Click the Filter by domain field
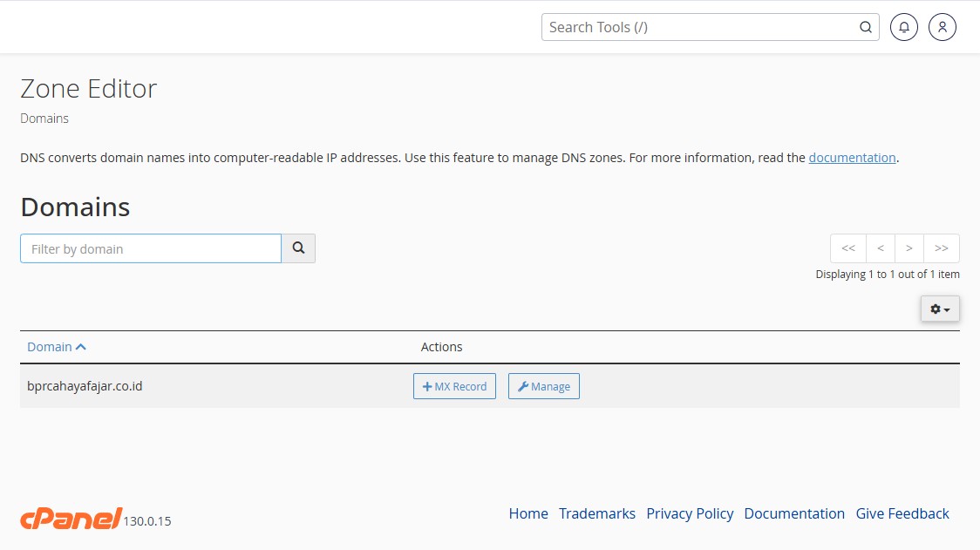This screenshot has width=980, height=550. (151, 248)
